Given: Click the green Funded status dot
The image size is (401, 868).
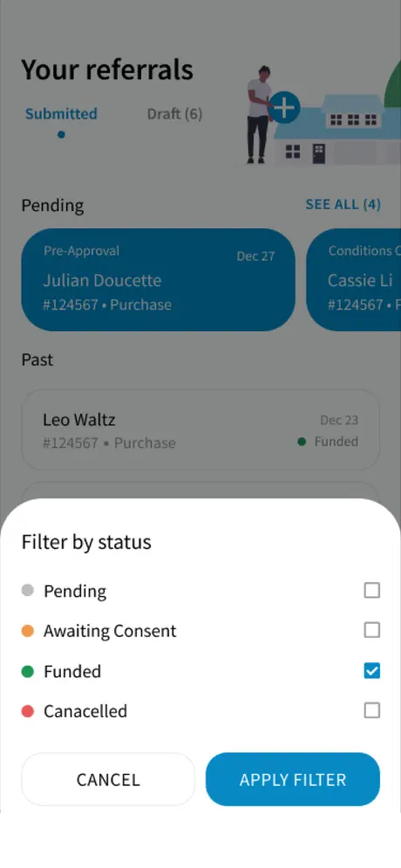Looking at the screenshot, I should coord(28,672).
